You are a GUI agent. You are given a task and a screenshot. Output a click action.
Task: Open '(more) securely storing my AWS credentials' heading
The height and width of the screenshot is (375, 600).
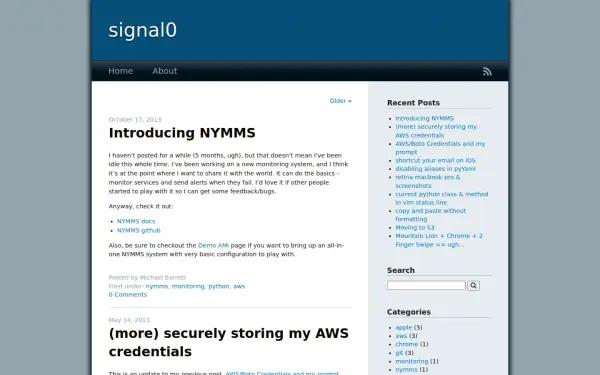(228, 342)
